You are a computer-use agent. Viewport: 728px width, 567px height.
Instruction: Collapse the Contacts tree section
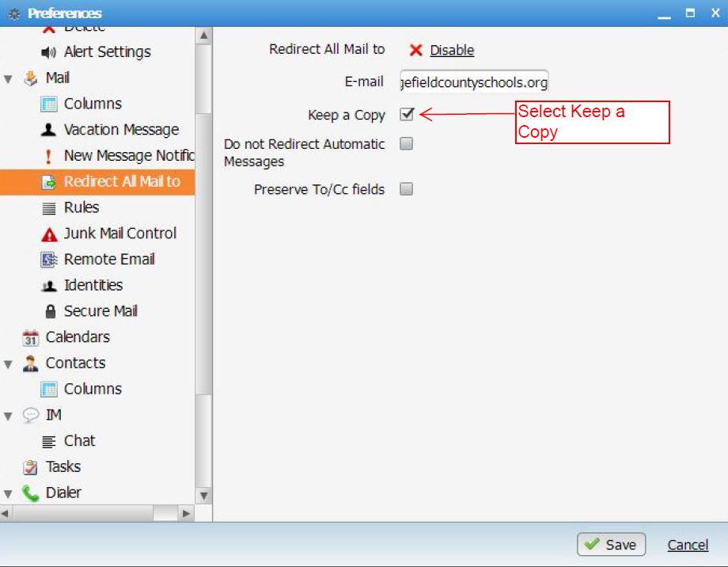pyautogui.click(x=9, y=364)
